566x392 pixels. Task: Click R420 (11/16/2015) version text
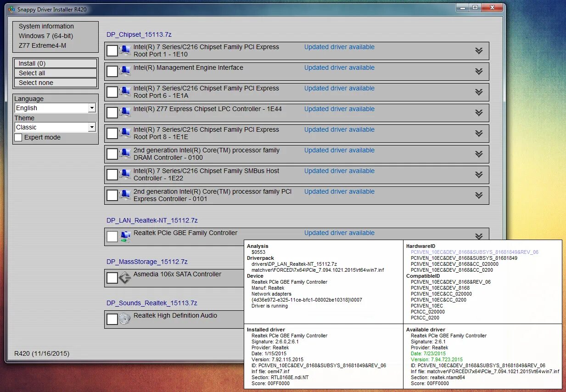tap(42, 353)
